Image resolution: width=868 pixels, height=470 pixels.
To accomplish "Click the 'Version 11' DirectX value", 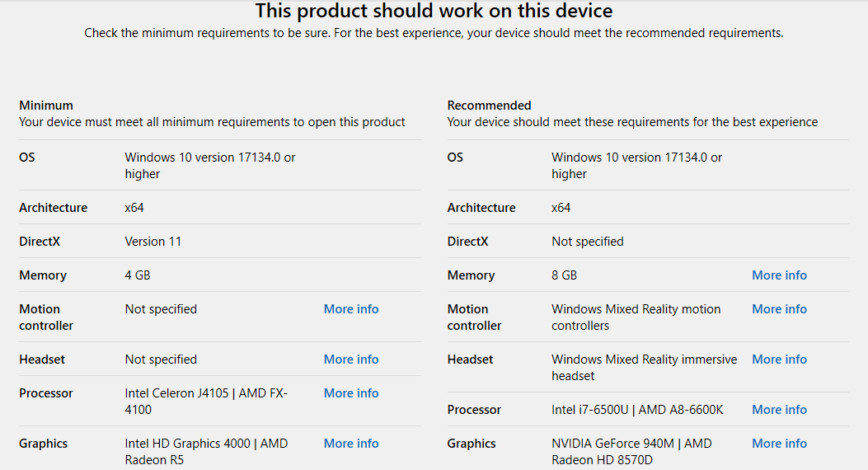I will [x=152, y=242].
